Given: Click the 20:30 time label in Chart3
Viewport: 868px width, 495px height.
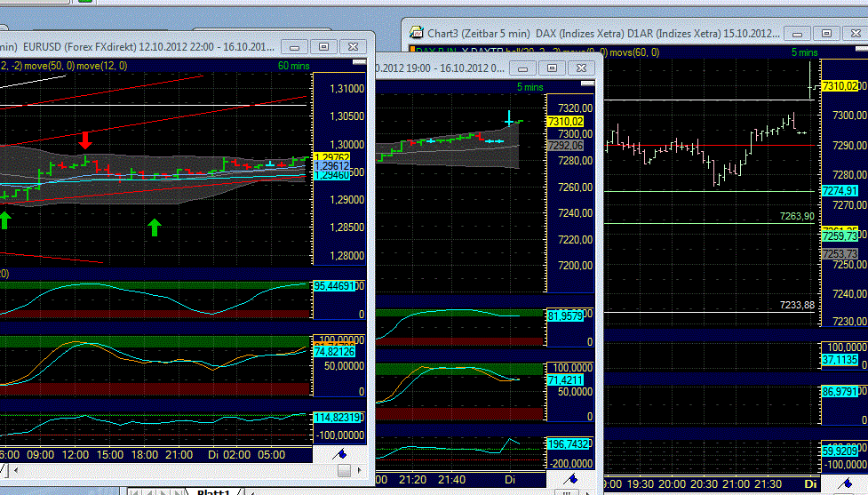Looking at the screenshot, I should 704,484.
